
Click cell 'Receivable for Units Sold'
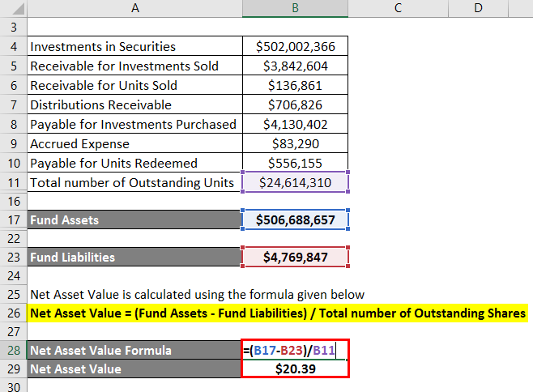[135, 85]
